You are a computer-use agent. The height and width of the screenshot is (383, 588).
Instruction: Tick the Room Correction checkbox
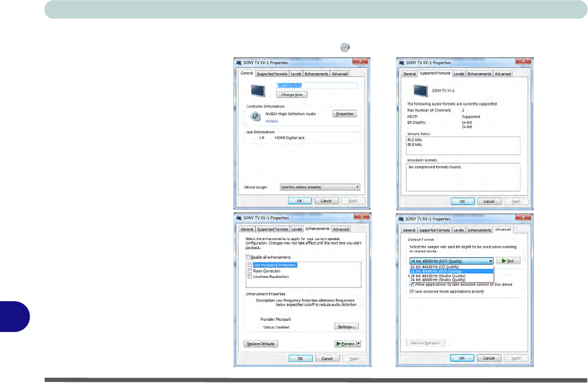249,271
